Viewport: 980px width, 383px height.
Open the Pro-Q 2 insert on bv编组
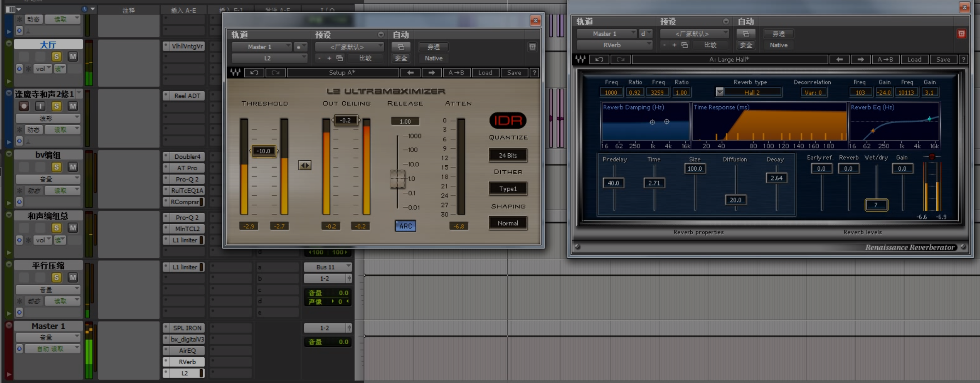(187, 179)
